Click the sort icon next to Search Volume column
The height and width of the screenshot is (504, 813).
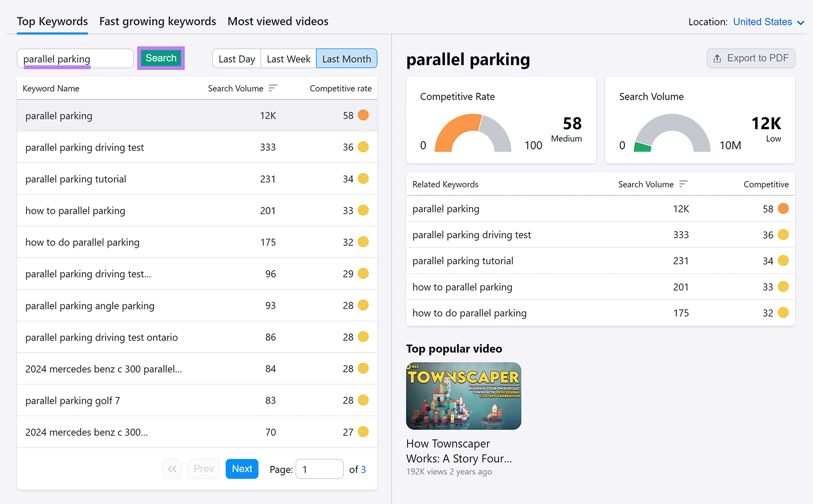[273, 88]
